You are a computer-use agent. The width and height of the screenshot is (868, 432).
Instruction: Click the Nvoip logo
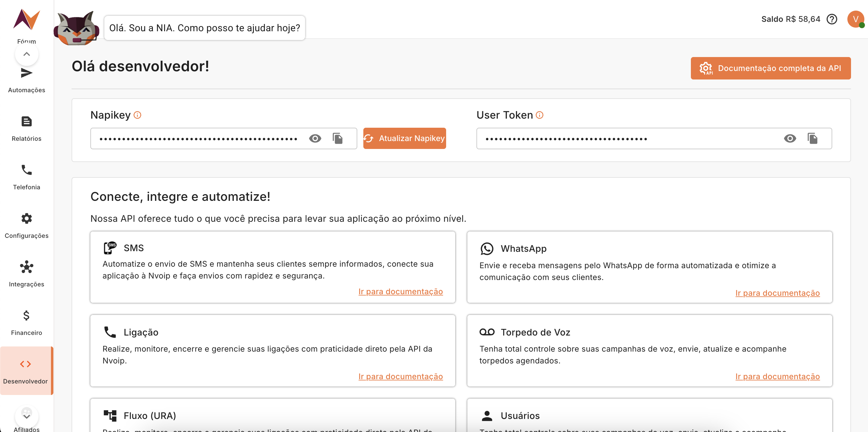pyautogui.click(x=27, y=19)
